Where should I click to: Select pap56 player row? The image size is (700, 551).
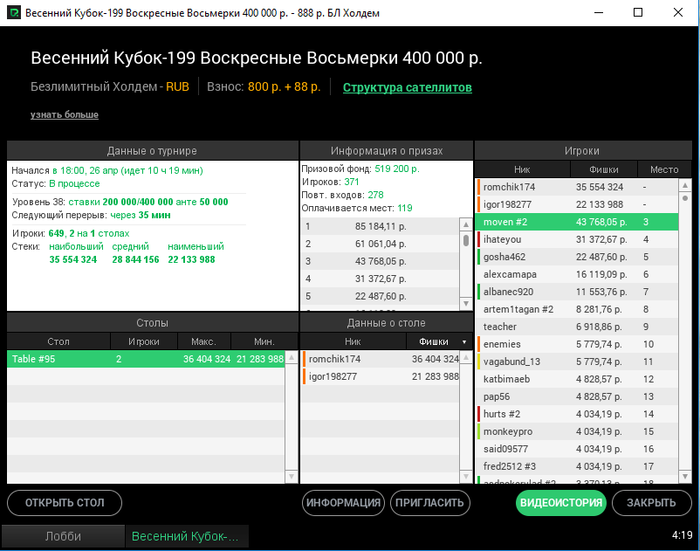[x=577, y=397]
